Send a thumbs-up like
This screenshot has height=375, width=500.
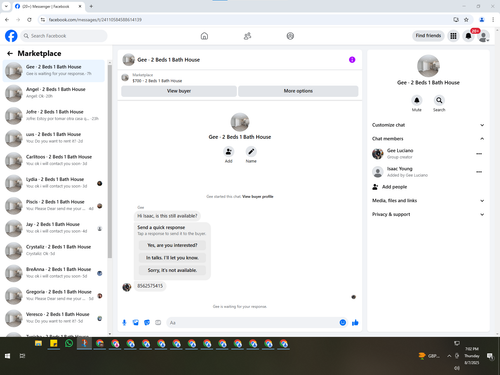[x=355, y=322]
